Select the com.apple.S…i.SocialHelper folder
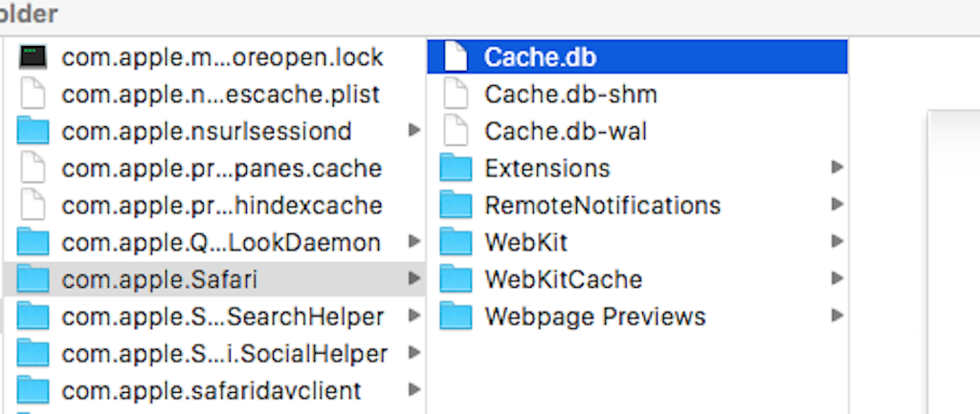Screen dimensions: 980x414 tap(224, 354)
